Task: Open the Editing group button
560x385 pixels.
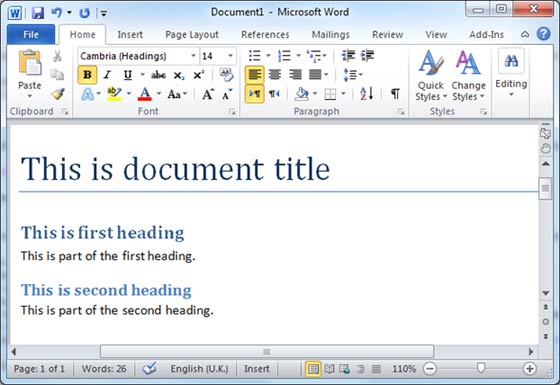Action: click(x=511, y=73)
